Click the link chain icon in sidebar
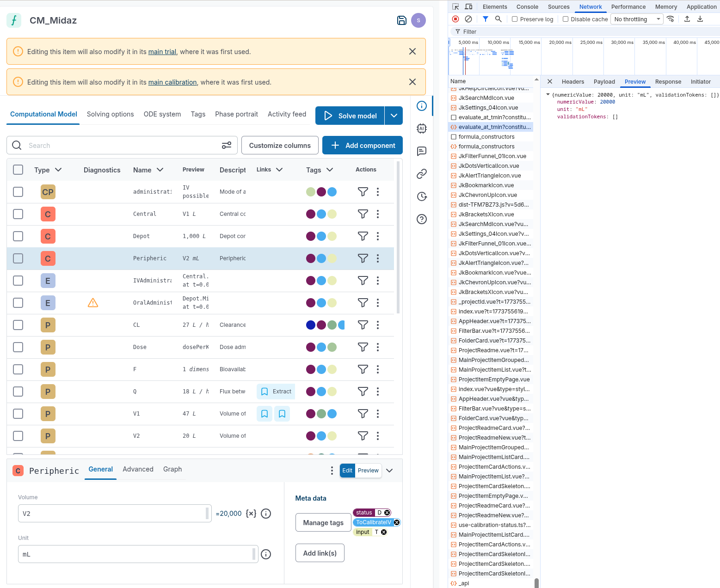 coord(421,174)
